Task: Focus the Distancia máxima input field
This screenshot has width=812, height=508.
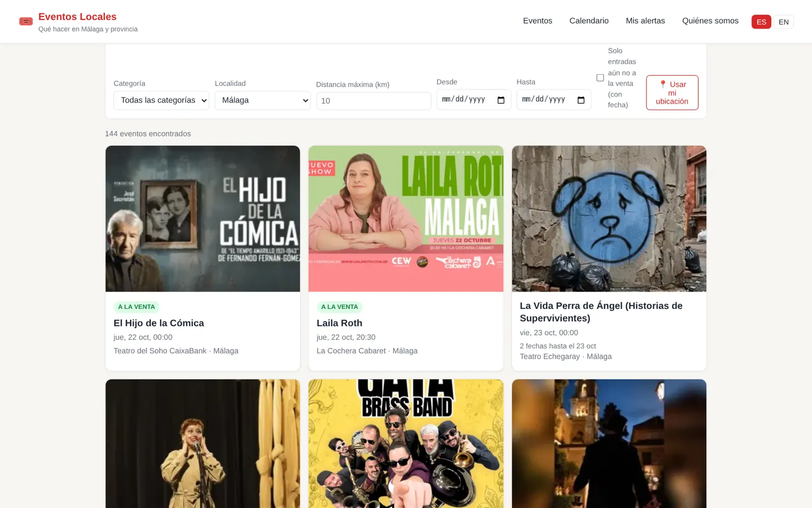Action: click(374, 101)
